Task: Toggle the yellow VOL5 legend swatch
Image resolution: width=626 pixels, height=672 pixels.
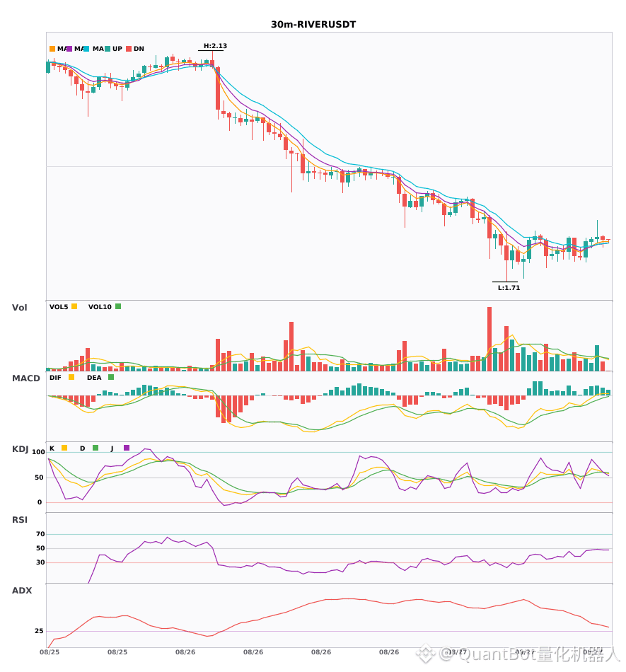Action: point(74,306)
